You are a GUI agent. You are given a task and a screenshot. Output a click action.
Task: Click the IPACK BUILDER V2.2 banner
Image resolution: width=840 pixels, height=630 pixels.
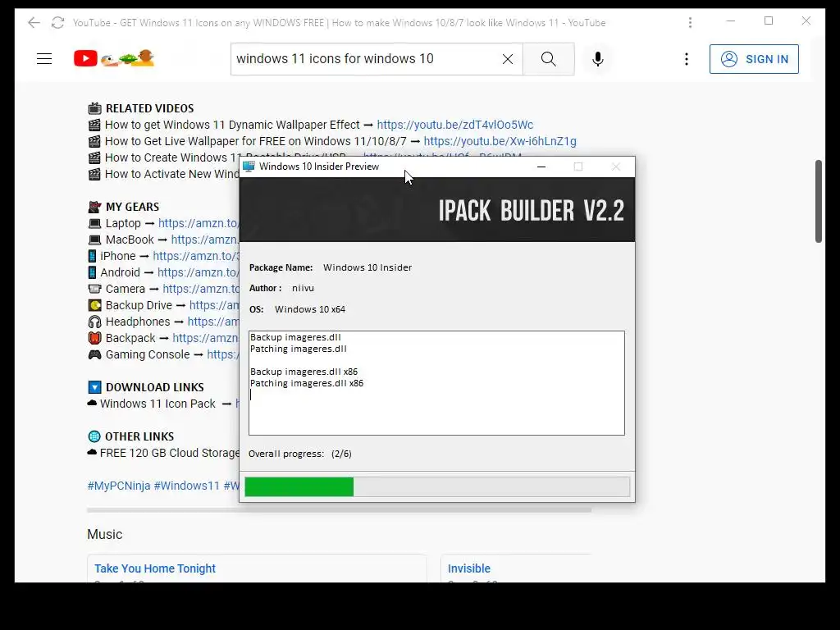coord(437,209)
